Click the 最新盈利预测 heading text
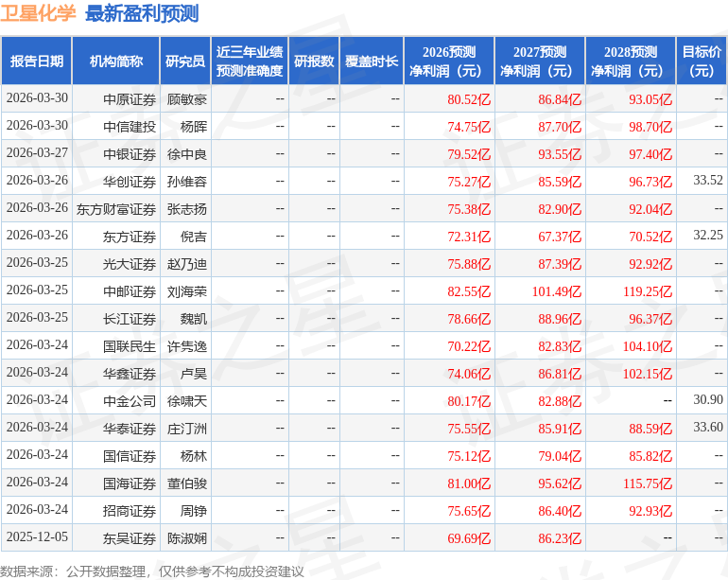The image size is (728, 580). [142, 14]
